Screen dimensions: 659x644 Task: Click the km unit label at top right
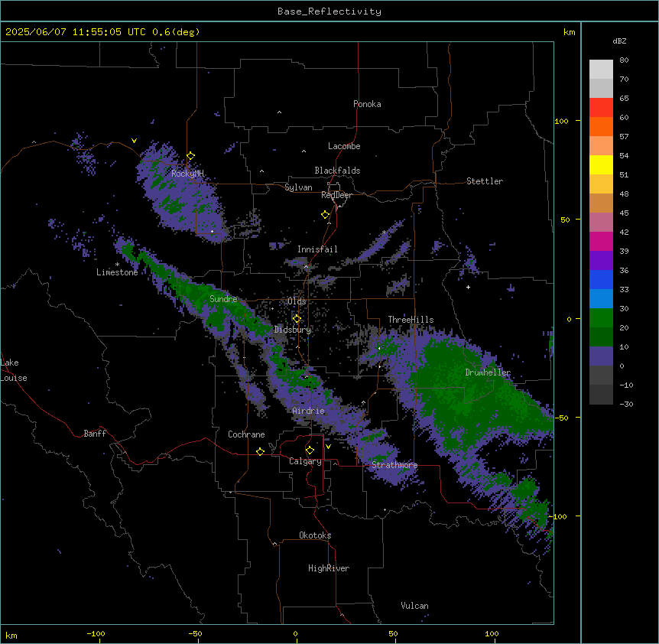tap(570, 32)
